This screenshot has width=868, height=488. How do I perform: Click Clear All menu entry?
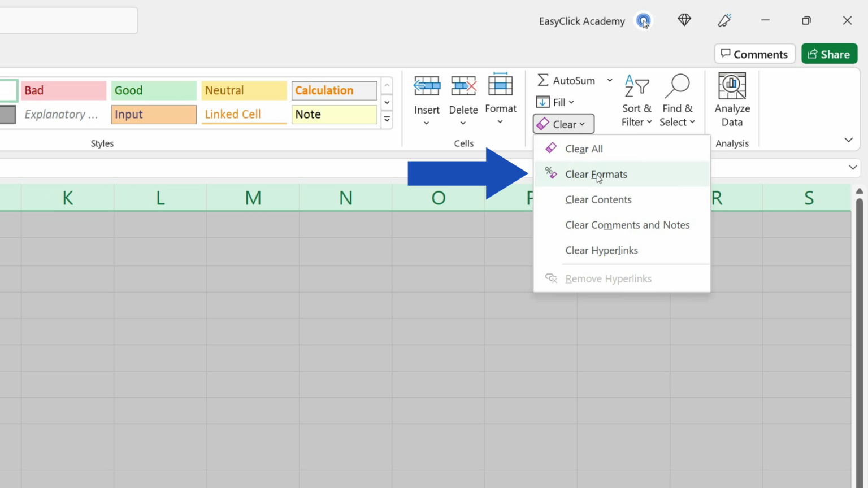[584, 148]
